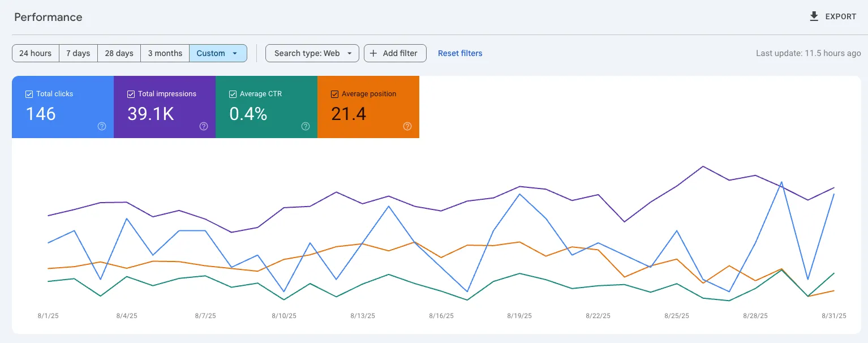
Task: Select the 3 months date range
Action: pyautogui.click(x=165, y=53)
